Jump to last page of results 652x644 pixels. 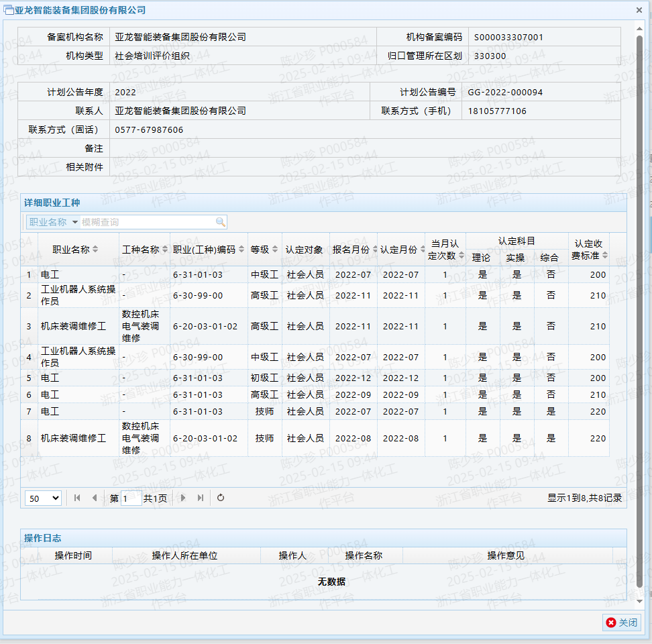click(201, 498)
